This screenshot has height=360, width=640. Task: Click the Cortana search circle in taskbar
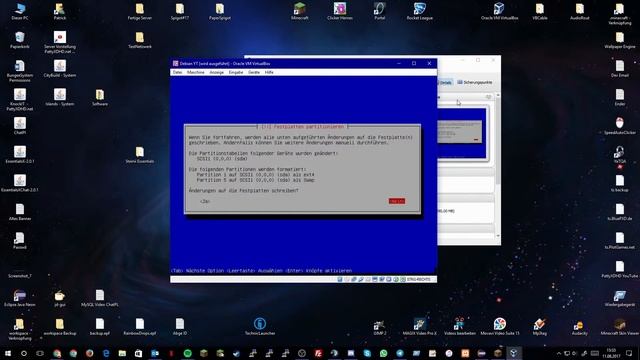(x=24, y=353)
